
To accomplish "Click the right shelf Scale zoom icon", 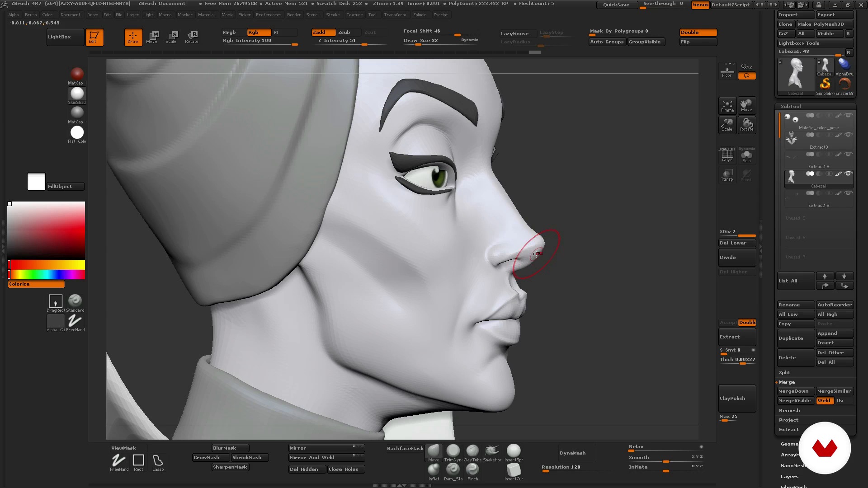I will pyautogui.click(x=727, y=125).
